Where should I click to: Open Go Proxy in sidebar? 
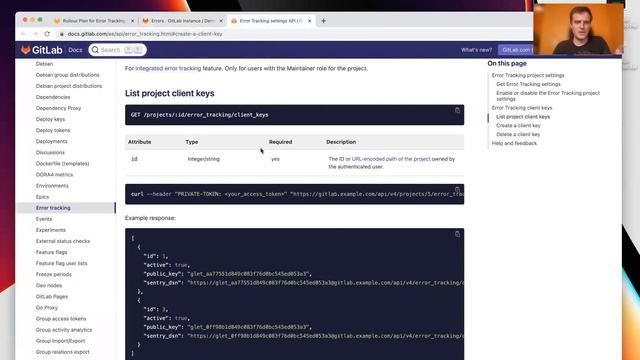tap(47, 308)
